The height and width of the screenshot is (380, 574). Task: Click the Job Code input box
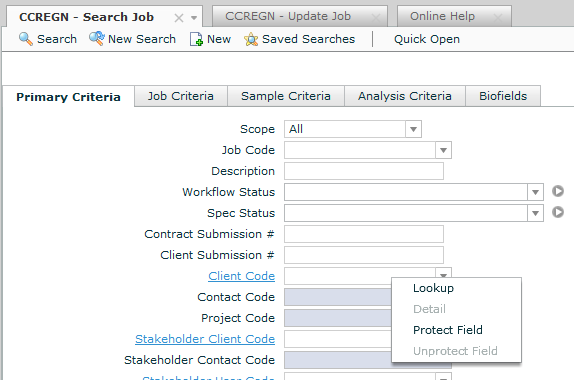(x=360, y=150)
